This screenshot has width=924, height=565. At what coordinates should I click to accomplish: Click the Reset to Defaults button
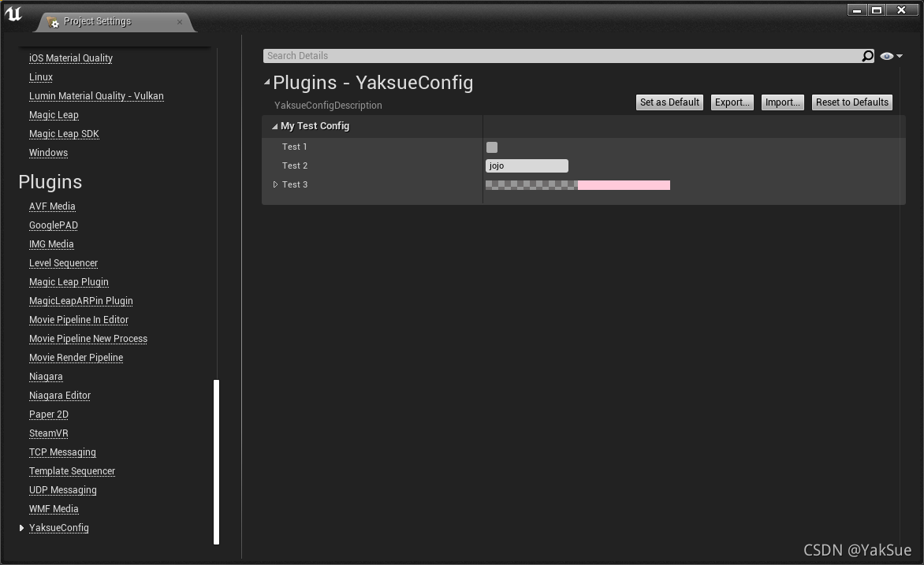852,102
